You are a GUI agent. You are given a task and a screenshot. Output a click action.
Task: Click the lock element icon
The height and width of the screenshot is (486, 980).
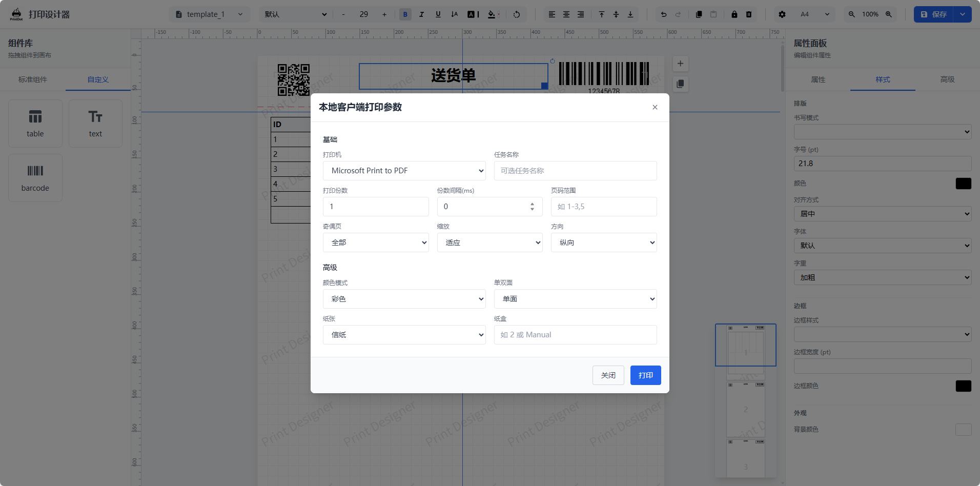[x=734, y=14]
